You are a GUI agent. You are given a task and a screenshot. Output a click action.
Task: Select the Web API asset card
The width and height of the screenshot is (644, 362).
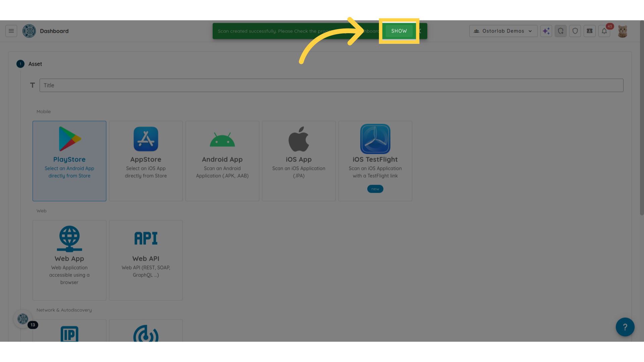(x=146, y=260)
